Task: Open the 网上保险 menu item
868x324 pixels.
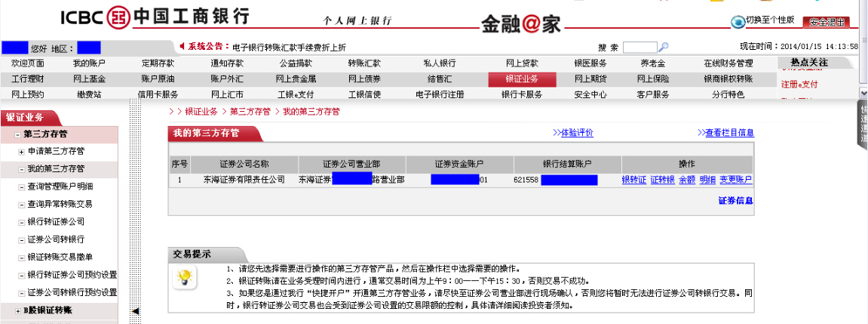Action: 653,79
